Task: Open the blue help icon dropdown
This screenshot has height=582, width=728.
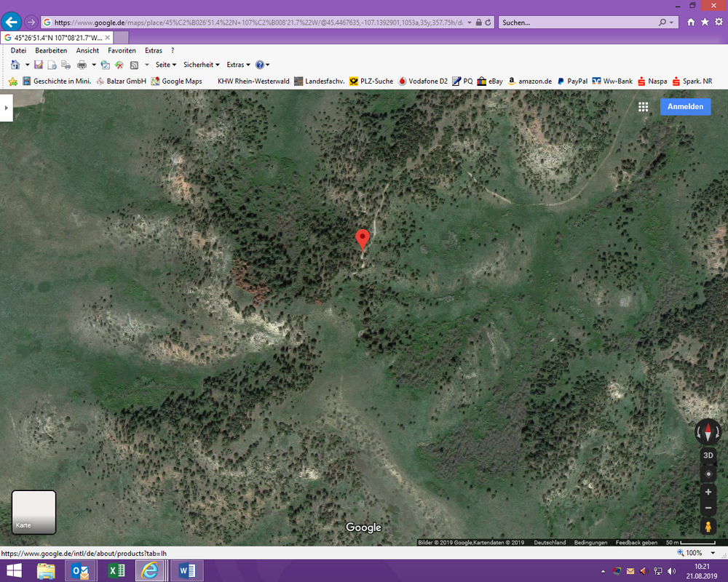Action: tap(262, 65)
